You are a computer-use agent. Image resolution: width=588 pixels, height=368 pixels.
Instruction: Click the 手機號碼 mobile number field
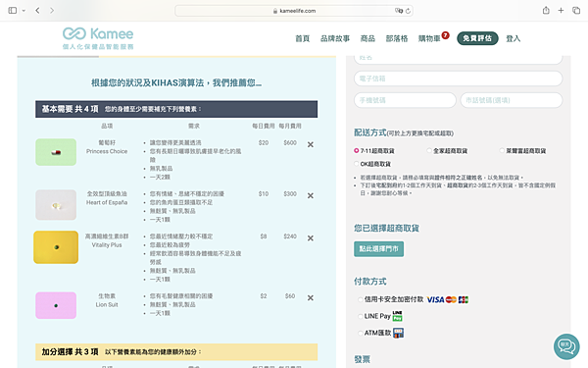point(405,100)
